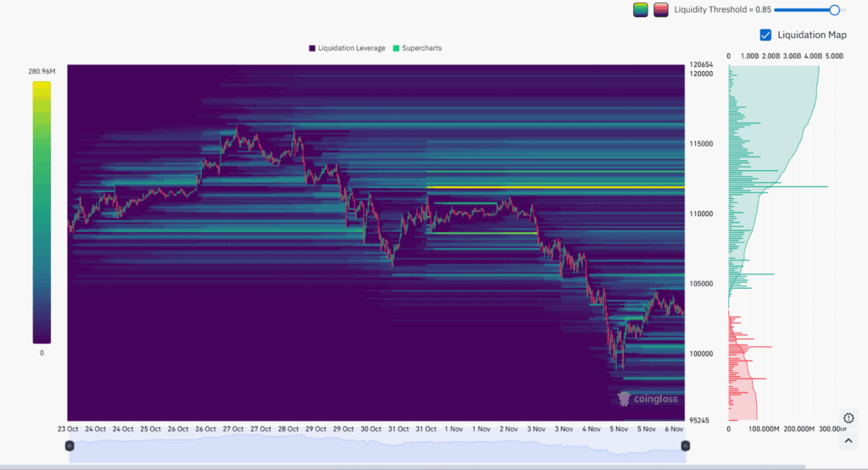Viewport: 868px width, 470px height.
Task: Click the color scale bar at 280.96M
Action: (x=42, y=85)
